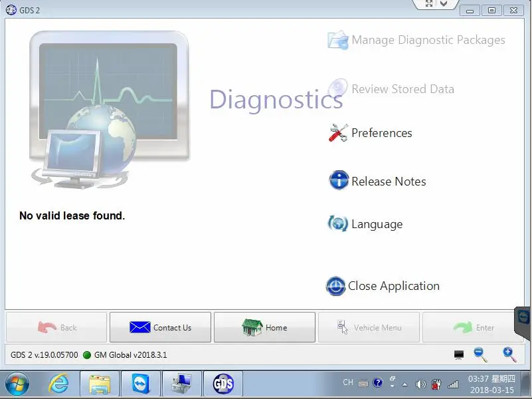Open Review Stored Data
This screenshot has height=399, width=532.
391,88
